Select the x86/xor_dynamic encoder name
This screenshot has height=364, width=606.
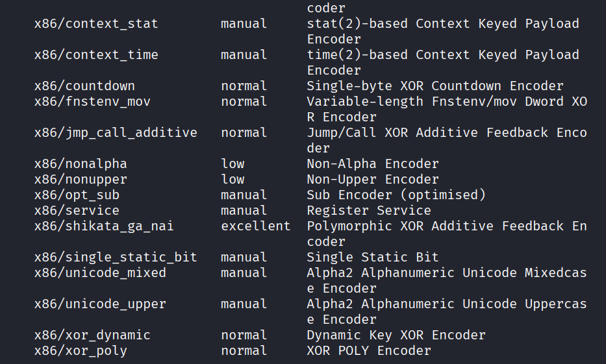pos(92,335)
